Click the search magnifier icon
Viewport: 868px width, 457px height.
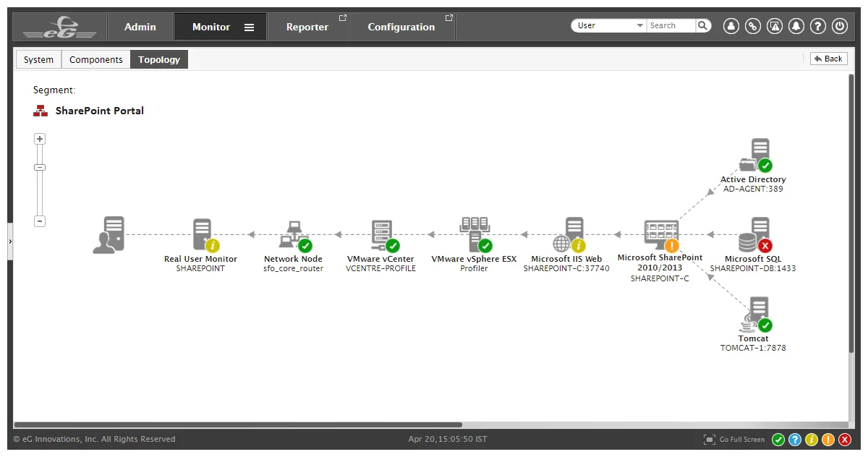[704, 25]
